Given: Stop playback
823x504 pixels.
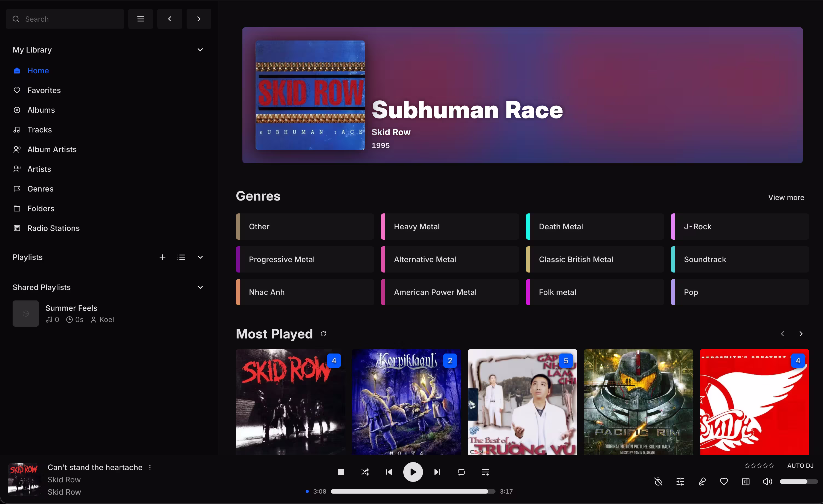Looking at the screenshot, I should click(x=341, y=472).
